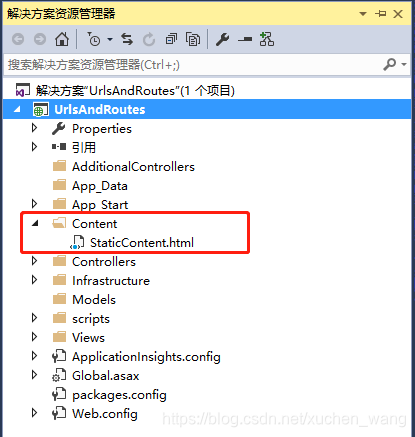Viewport: 415px width, 437px height.
Task: Click the open Content folder icon
Action: tap(59, 223)
